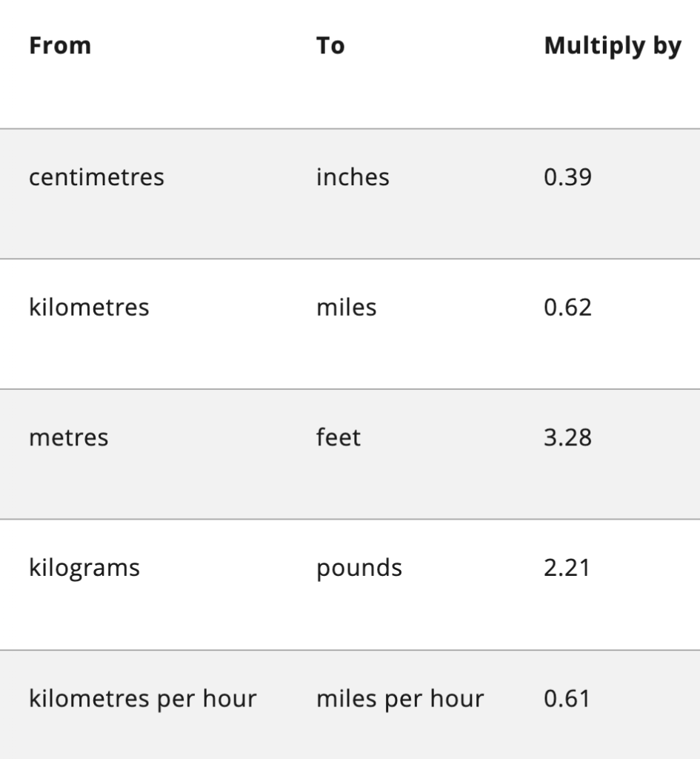
Task: Select the 0.62 multiplier value
Action: [567, 307]
